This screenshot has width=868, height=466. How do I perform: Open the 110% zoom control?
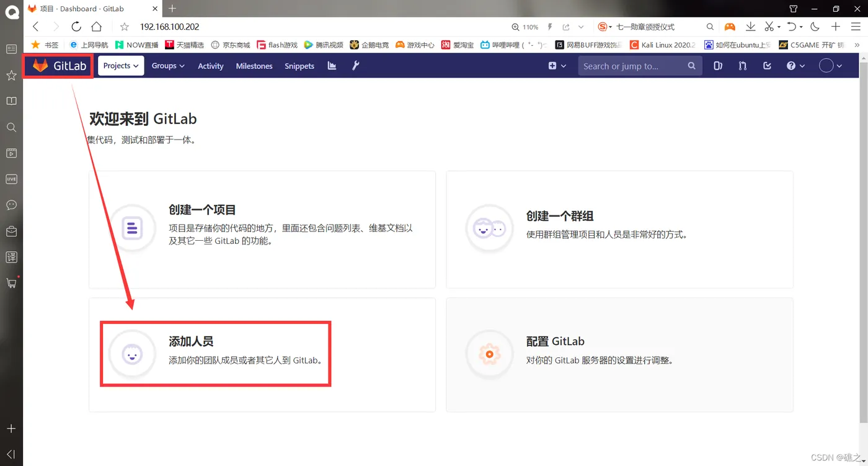click(525, 27)
